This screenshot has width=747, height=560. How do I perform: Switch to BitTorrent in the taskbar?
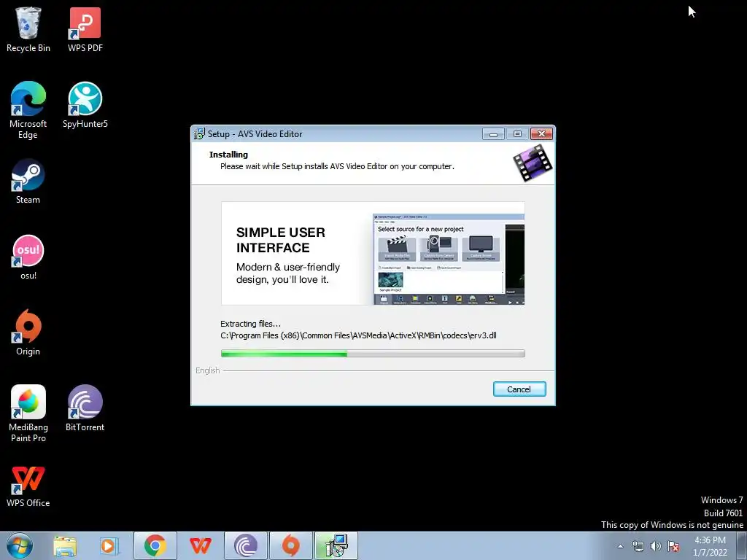coord(246,545)
